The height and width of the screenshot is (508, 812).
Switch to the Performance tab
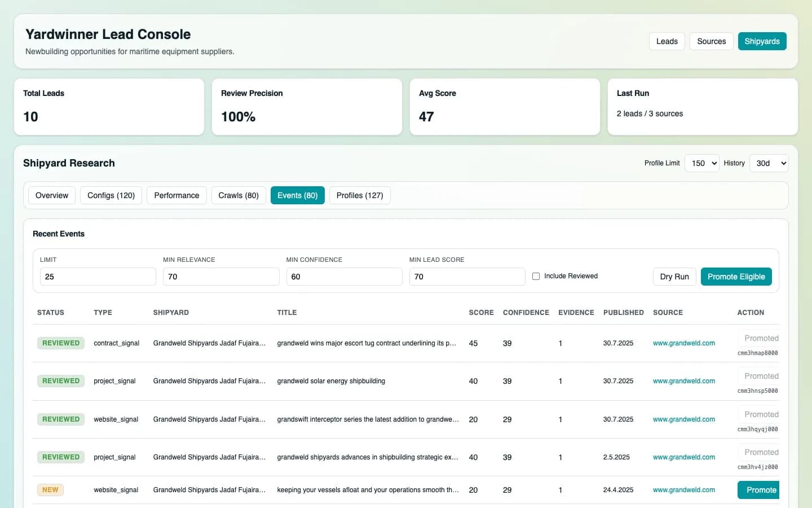[176, 195]
